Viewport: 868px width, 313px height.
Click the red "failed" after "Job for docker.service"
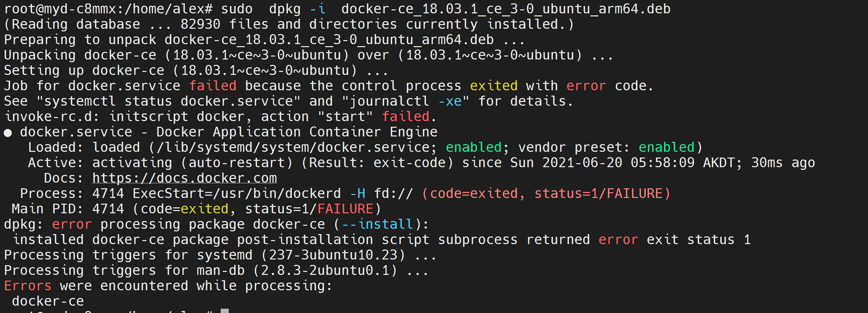tap(213, 86)
